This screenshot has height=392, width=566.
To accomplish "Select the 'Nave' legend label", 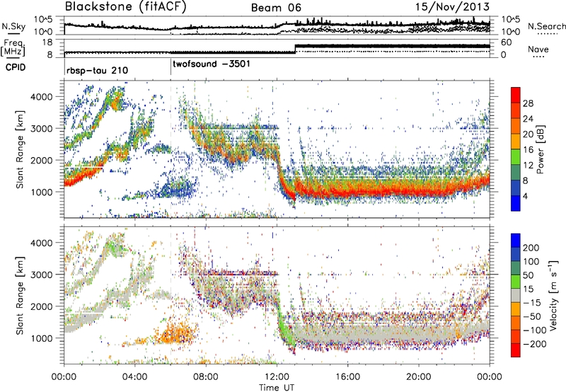I will click(538, 49).
